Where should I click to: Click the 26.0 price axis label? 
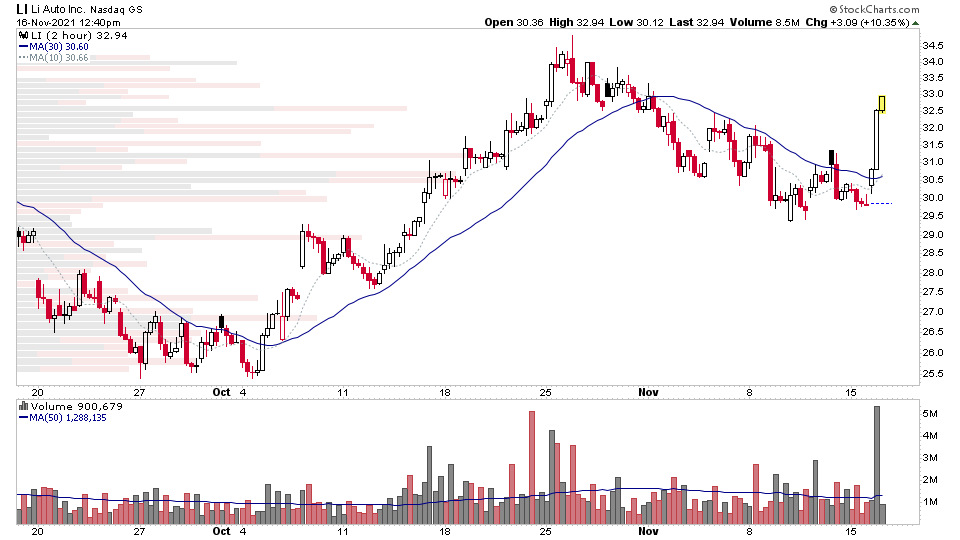pyautogui.click(x=932, y=353)
